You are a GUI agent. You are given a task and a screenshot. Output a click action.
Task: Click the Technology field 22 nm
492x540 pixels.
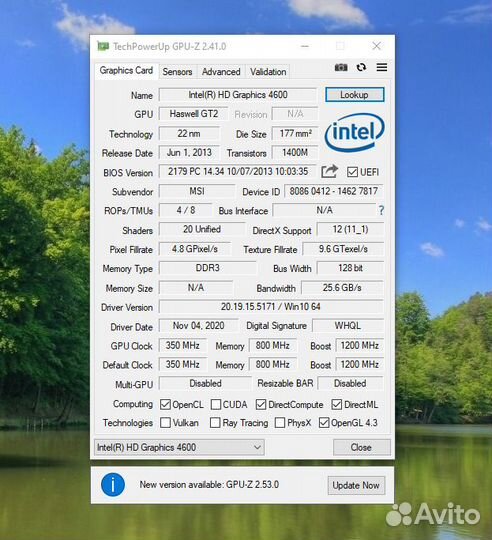point(189,133)
